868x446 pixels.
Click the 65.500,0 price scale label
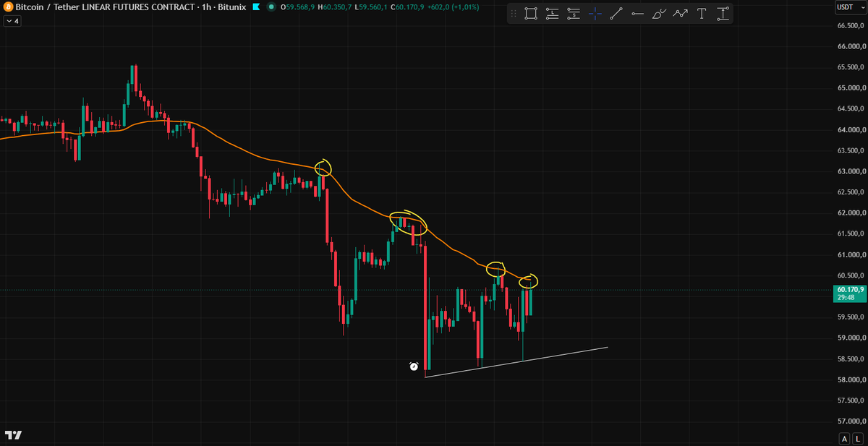851,67
